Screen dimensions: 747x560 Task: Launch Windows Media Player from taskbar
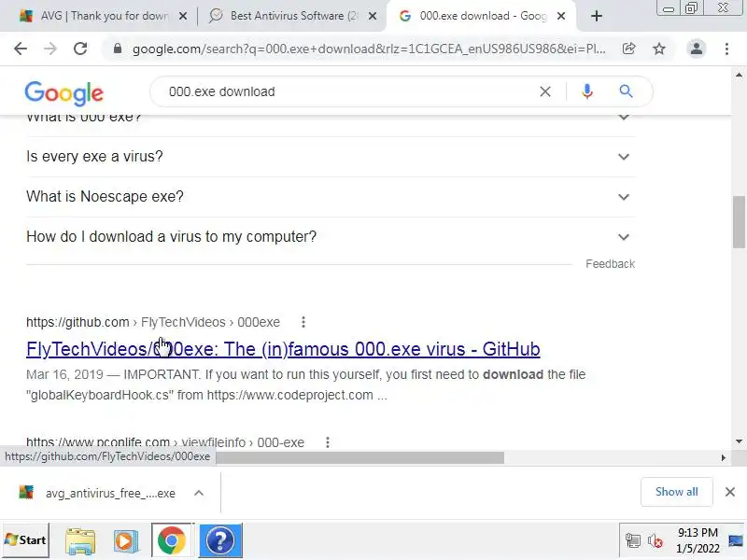coord(125,540)
